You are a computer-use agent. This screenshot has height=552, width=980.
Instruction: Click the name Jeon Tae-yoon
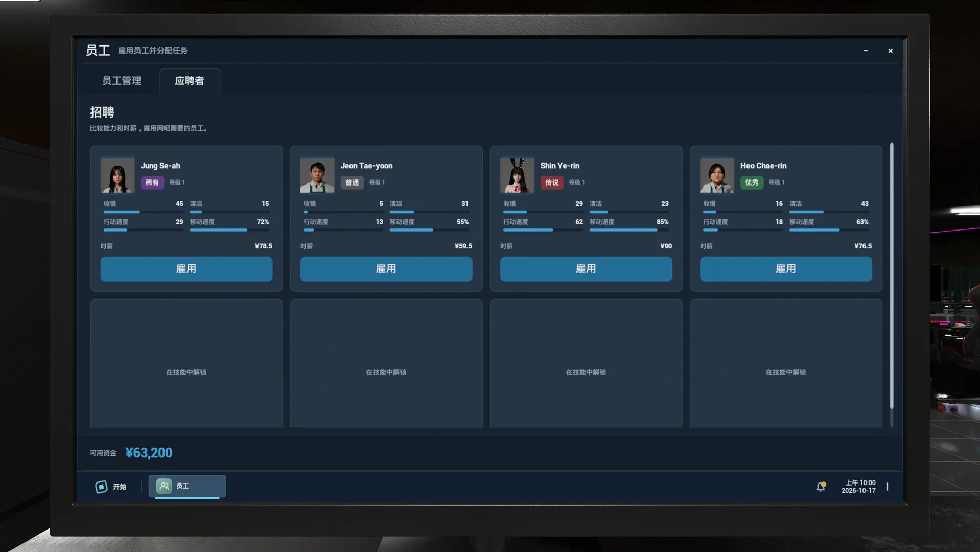[367, 166]
